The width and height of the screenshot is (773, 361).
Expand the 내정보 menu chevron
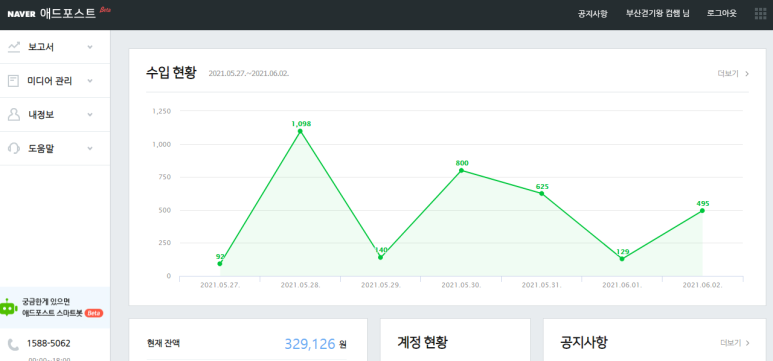[90, 114]
